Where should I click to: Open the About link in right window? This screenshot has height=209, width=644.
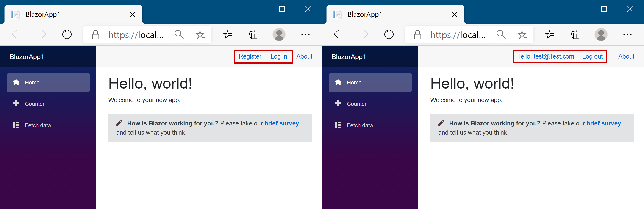626,56
